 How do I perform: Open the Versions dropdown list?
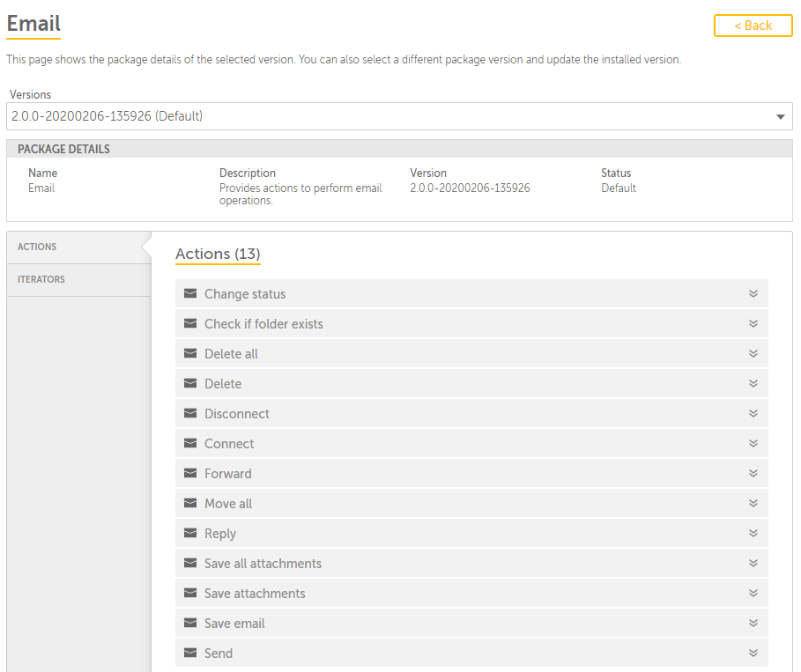[x=399, y=116]
